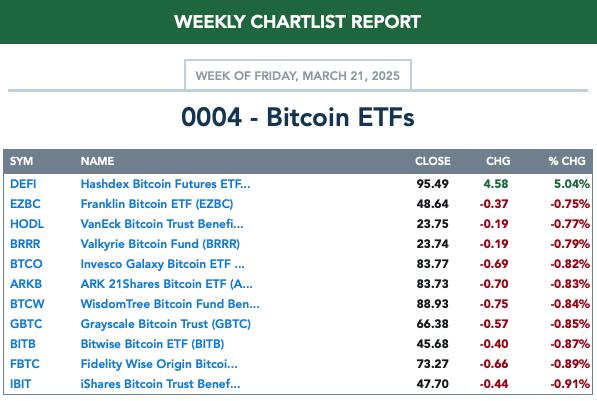Open the IBIT symbol link
The height and width of the screenshot is (401, 597).
pyautogui.click(x=21, y=384)
